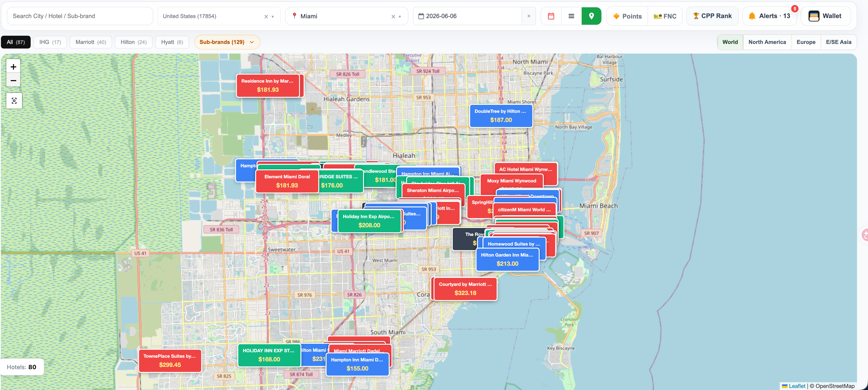The width and height of the screenshot is (868, 390).
Task: Select the World region tab
Action: pos(730,42)
